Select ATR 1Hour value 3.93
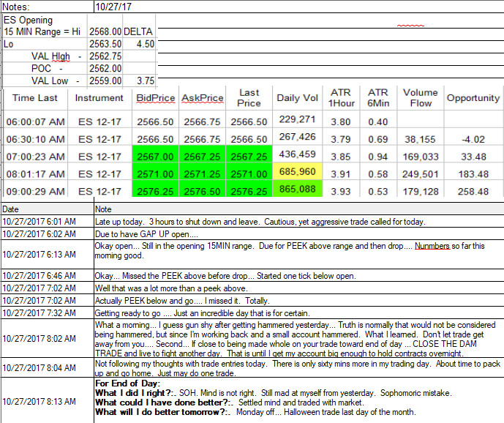 341,192
